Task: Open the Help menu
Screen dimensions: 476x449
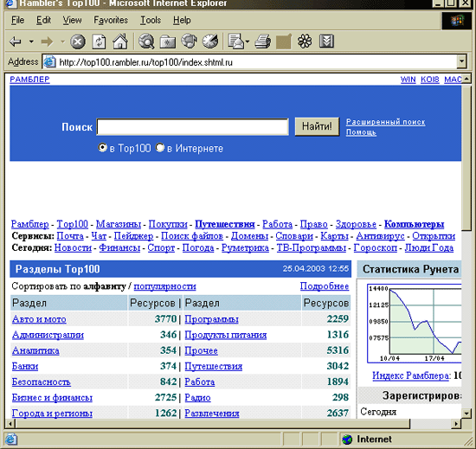Action: pos(182,20)
